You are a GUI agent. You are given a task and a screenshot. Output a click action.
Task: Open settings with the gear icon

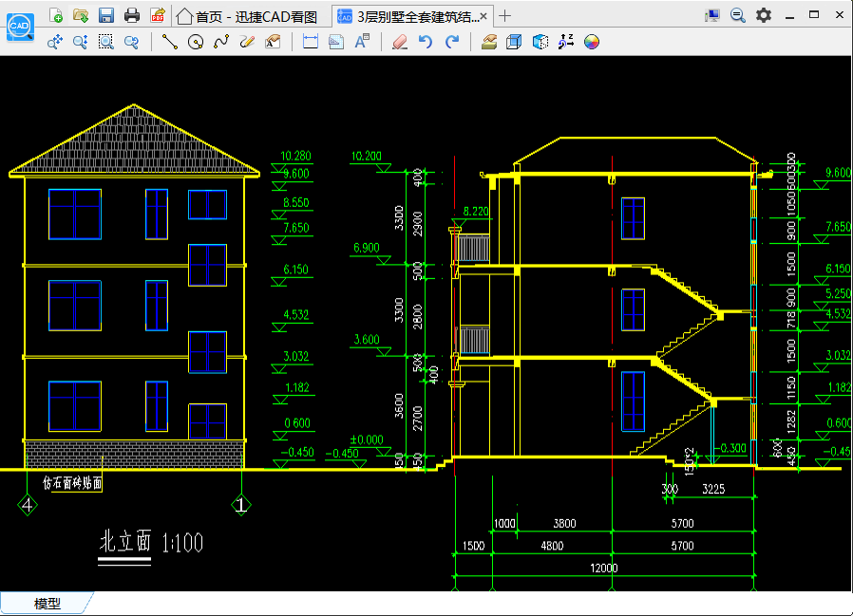coord(764,15)
